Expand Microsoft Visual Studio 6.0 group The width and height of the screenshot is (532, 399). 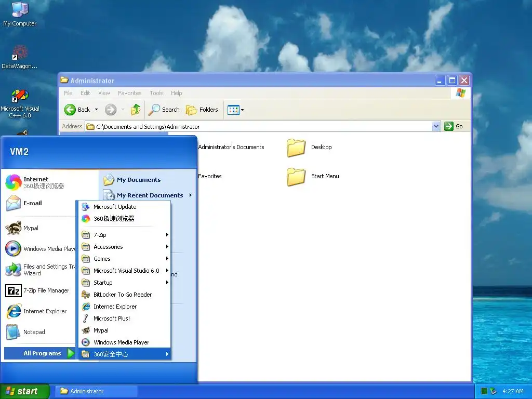(125, 270)
